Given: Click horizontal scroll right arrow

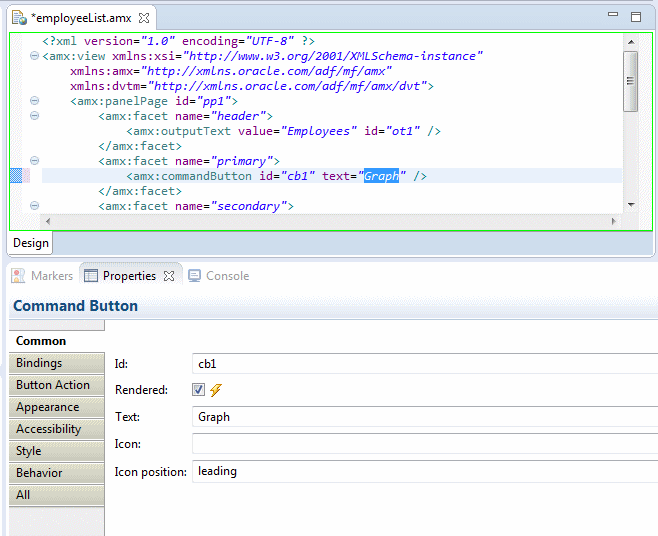Looking at the screenshot, I should 614,221.
